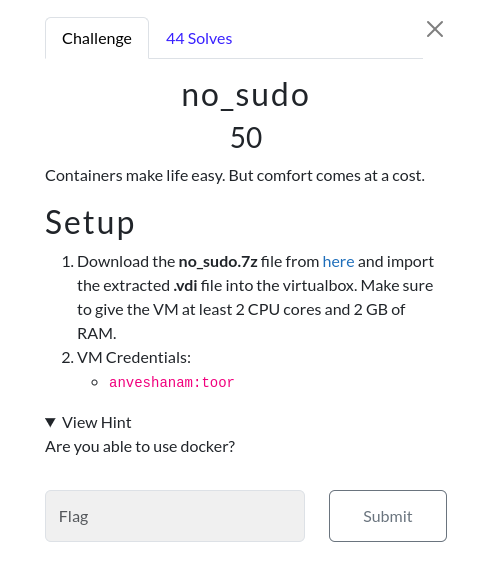Click the 'Download the' instruction text
The height and width of the screenshot is (562, 494).
pyautogui.click(x=126, y=262)
